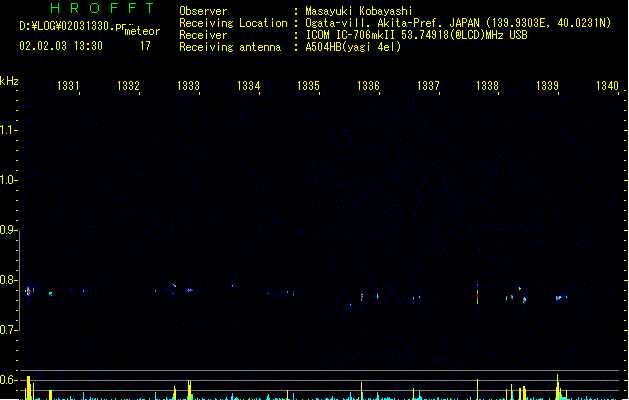This screenshot has height=400, width=629.
Task: Click the Receiving Location label
Action: [x=233, y=23]
